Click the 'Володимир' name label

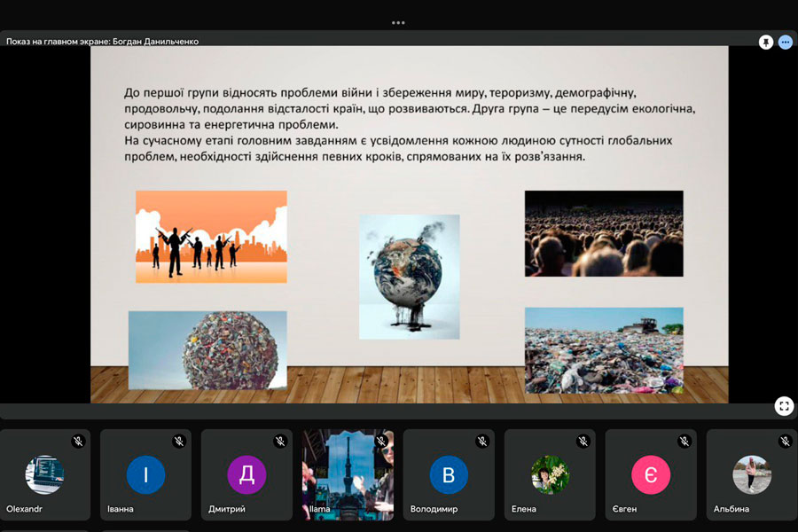[434, 509]
